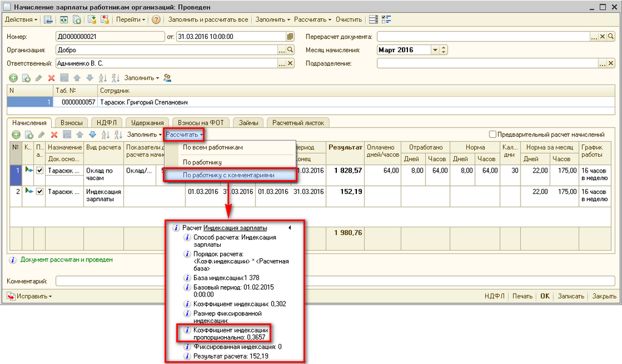Select employee Тарасюк Григорий Степанович row
This screenshot has width=622, height=364.
311,102
